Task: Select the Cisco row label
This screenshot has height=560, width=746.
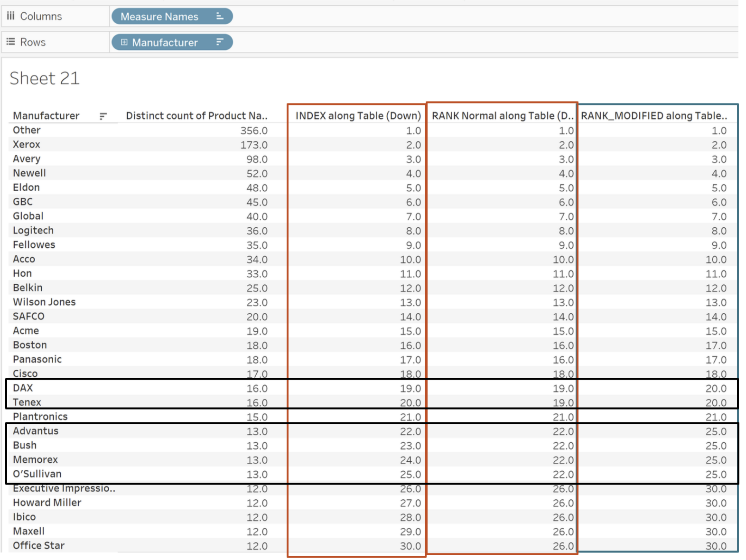Action: click(x=25, y=373)
